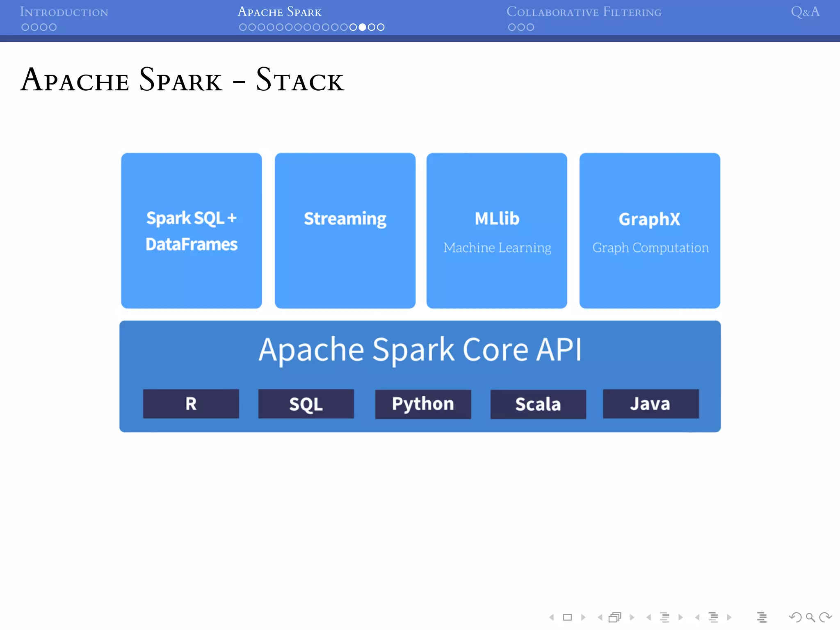Select last dot under Collaborative Filtering

[530, 27]
